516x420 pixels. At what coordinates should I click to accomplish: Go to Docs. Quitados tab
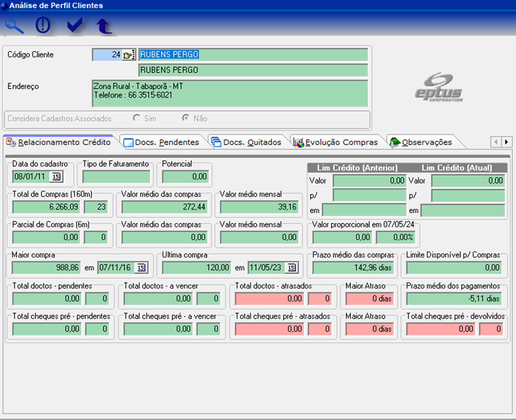[x=248, y=142]
